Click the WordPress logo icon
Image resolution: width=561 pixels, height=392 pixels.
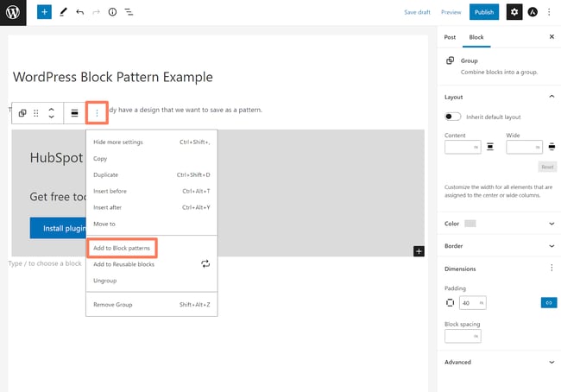coord(13,12)
